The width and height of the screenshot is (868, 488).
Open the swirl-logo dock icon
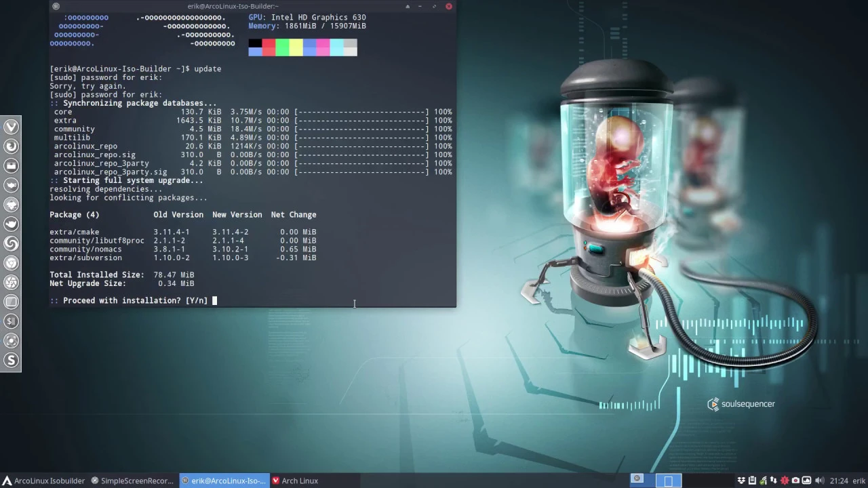tap(11, 243)
